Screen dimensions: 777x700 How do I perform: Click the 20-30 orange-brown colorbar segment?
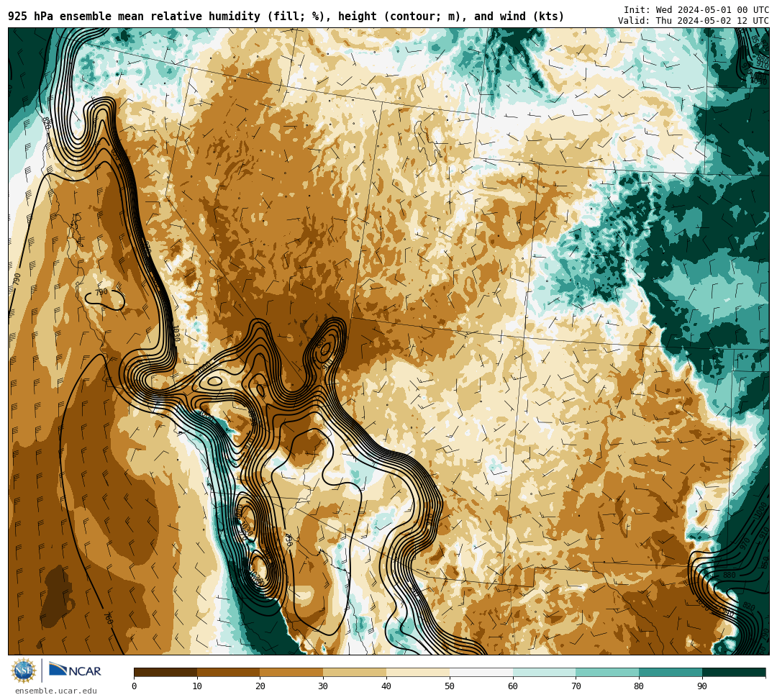291,672
